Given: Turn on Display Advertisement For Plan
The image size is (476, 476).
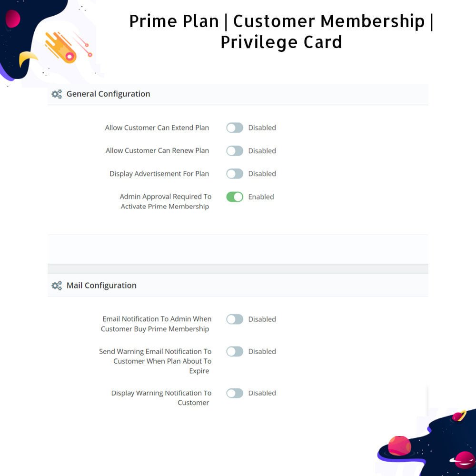Looking at the screenshot, I should point(234,174).
